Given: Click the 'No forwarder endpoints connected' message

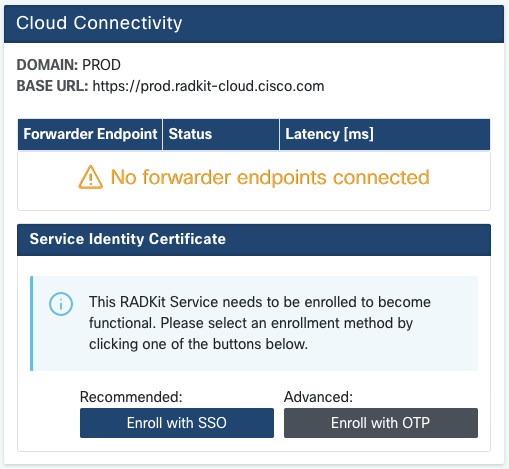Looking at the screenshot, I should [270, 177].
